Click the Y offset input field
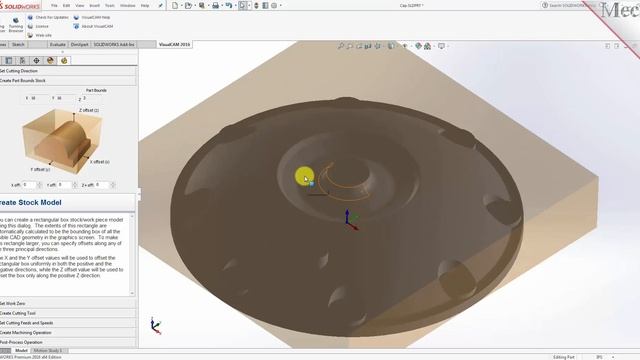Screen dimensions: 640x360 (64, 185)
